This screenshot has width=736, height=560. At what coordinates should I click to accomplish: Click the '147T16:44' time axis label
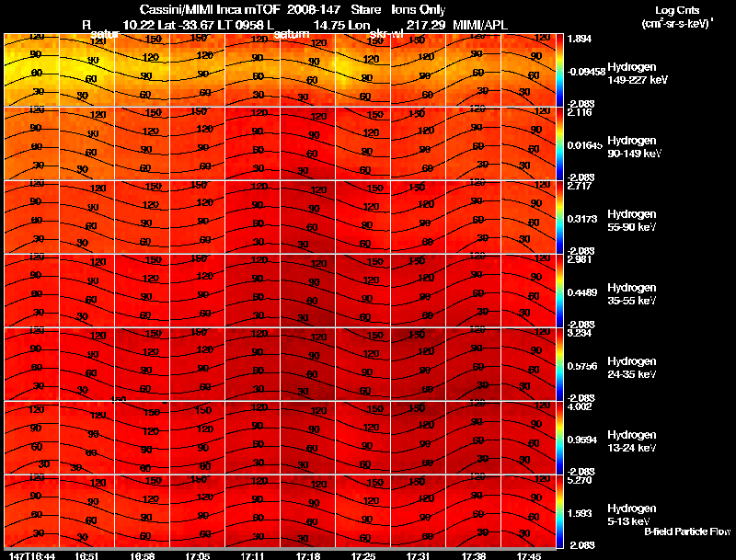32,556
